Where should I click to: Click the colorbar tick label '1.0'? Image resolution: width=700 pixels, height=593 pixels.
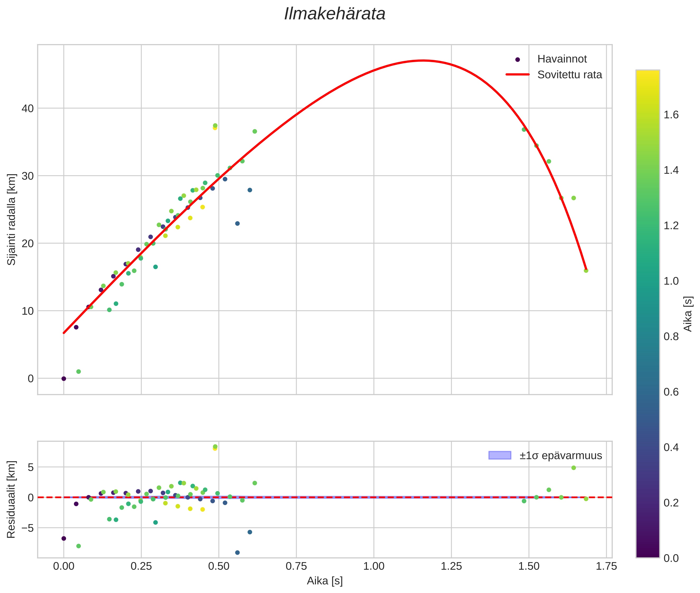[671, 281]
